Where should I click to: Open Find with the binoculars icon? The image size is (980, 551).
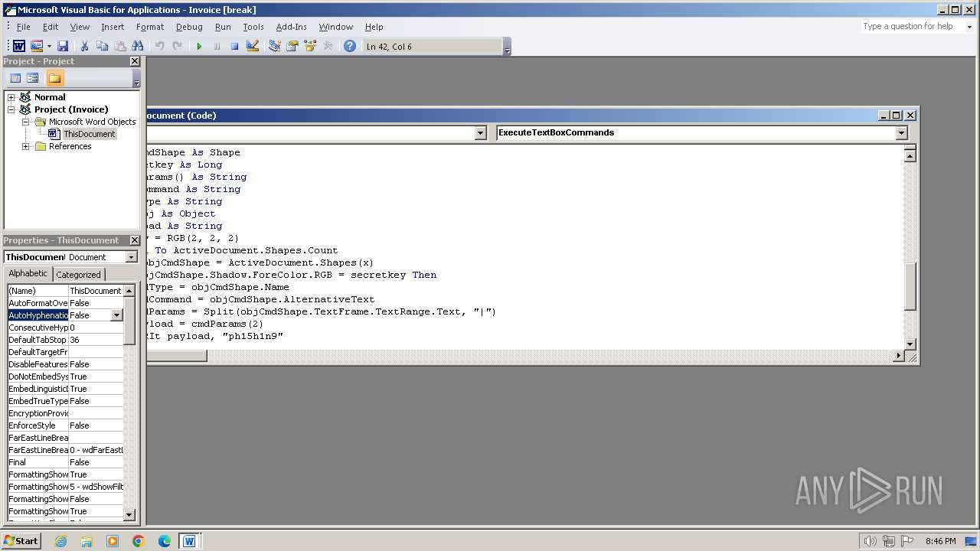click(x=138, y=46)
